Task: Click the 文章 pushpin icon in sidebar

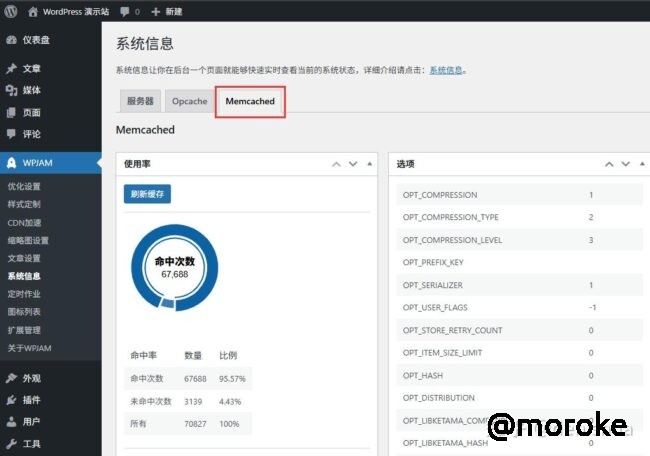Action: [x=12, y=68]
